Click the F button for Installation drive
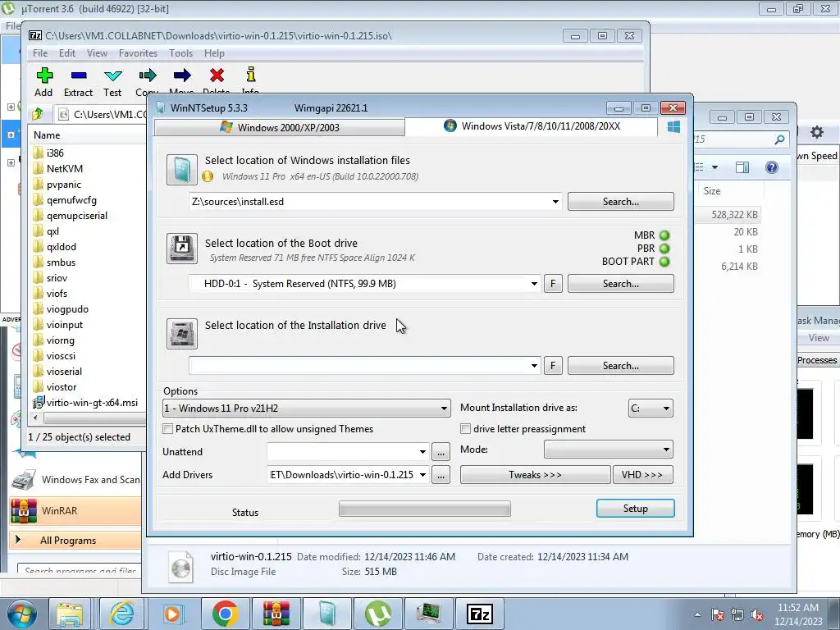Image resolution: width=840 pixels, height=630 pixels. coord(554,366)
